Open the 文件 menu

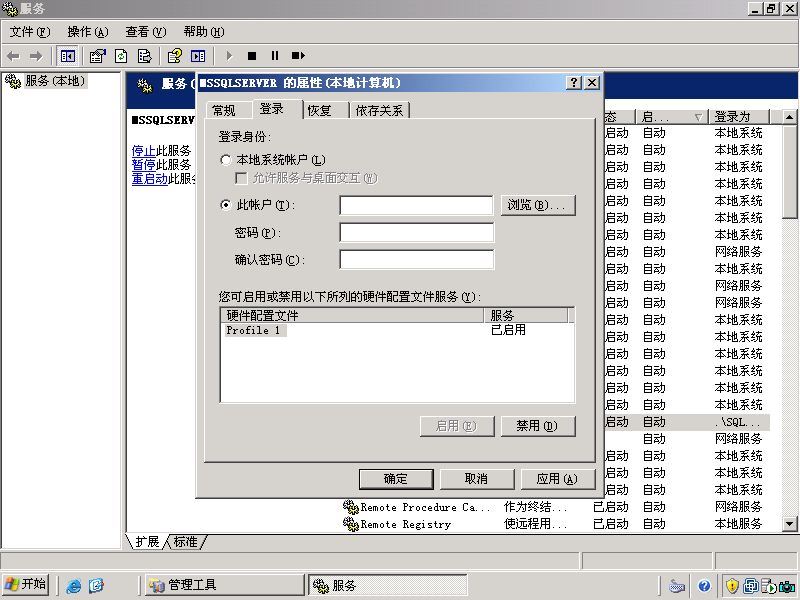30,32
